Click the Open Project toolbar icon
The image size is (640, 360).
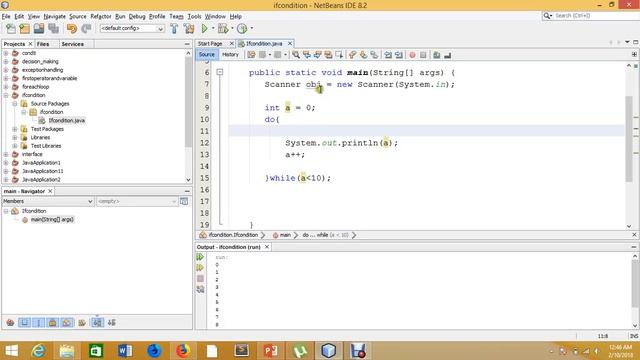[39, 29]
